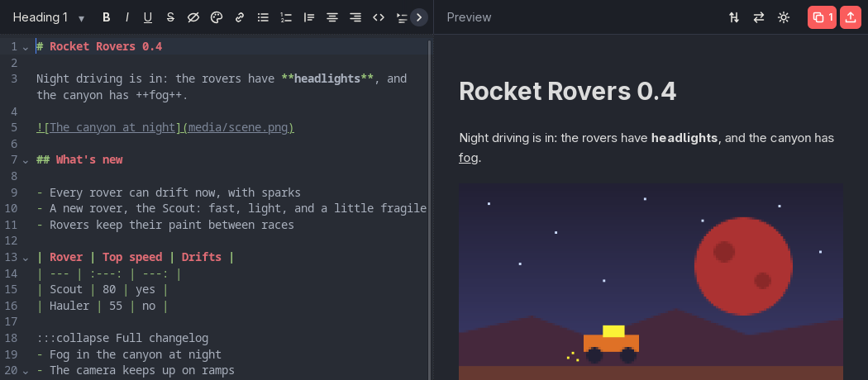Viewport: 868px width, 380px height.
Task: Click line number 12 in the gutter
Action: [11, 241]
